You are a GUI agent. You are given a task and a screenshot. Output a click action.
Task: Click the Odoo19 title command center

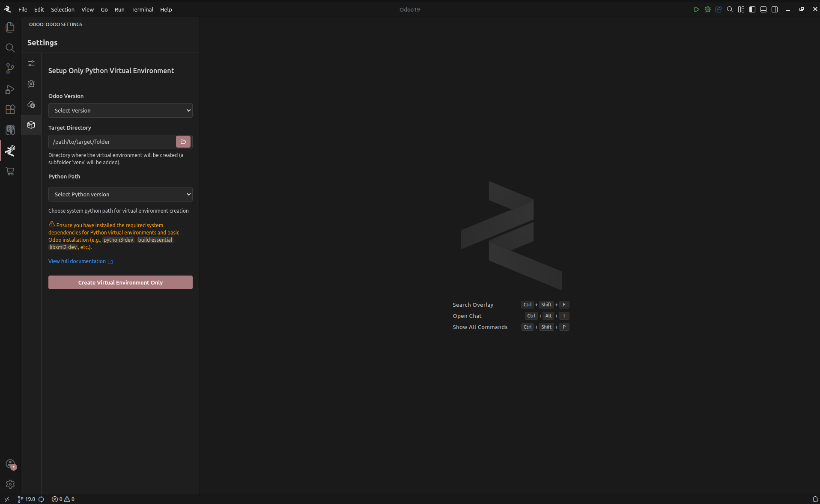[x=409, y=9]
